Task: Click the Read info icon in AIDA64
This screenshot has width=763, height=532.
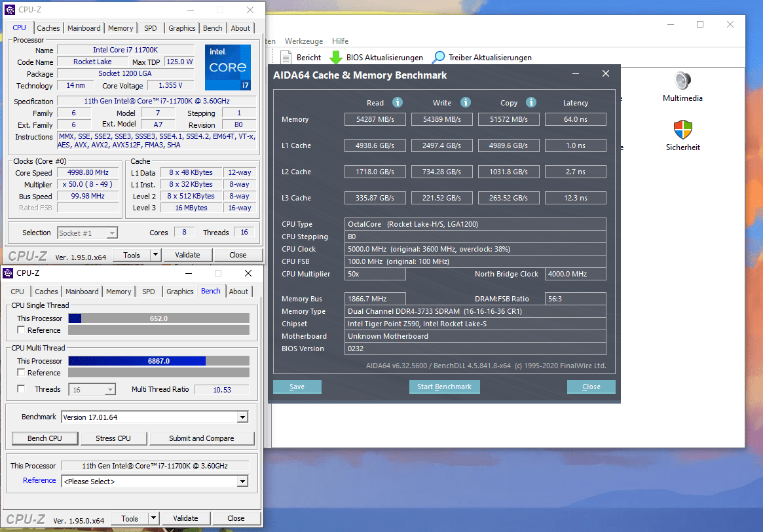Action: [x=397, y=102]
